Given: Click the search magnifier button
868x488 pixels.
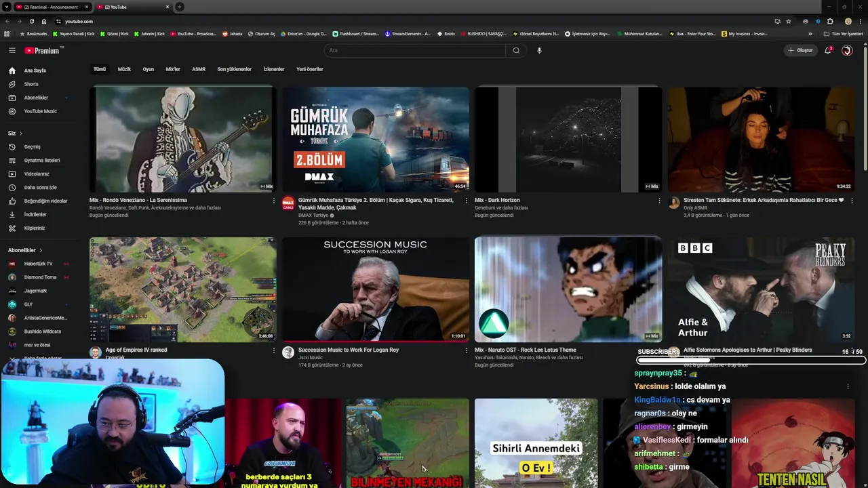Looking at the screenshot, I should point(516,50).
